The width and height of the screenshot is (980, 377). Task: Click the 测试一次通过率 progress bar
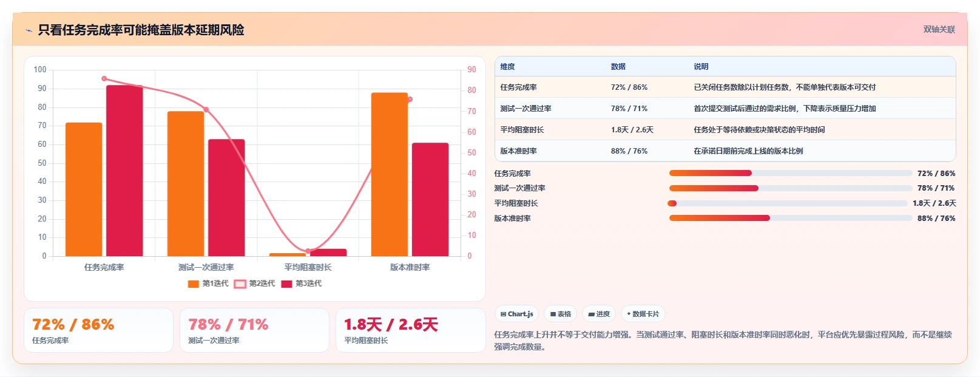click(x=791, y=188)
